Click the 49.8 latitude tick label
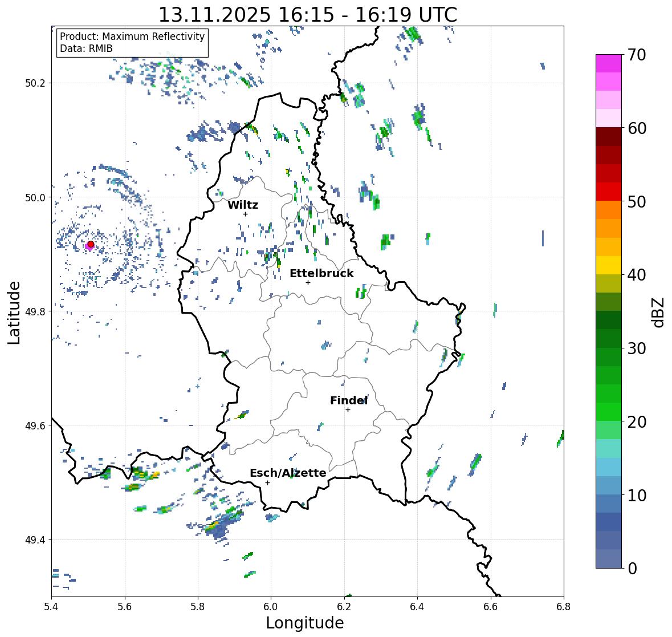 pyautogui.click(x=35, y=311)
